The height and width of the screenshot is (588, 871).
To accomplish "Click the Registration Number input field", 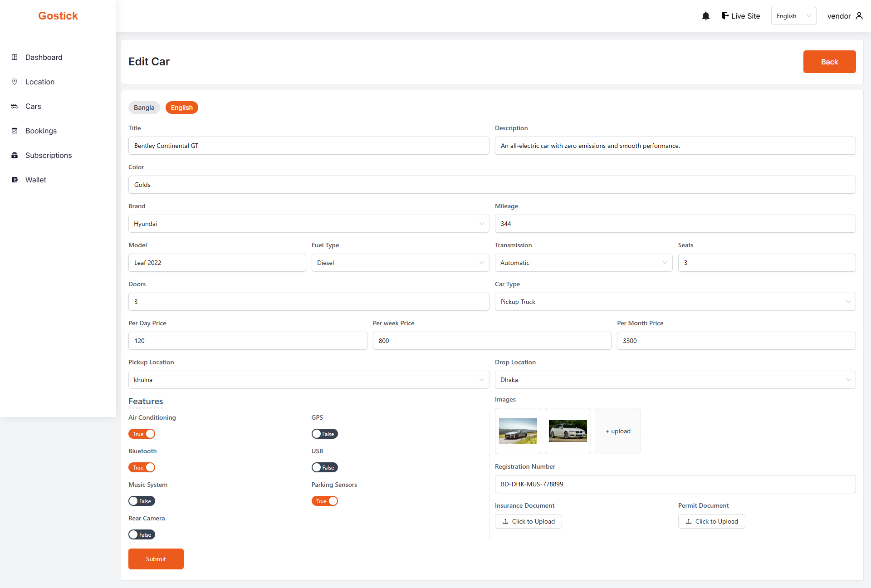I will click(675, 484).
